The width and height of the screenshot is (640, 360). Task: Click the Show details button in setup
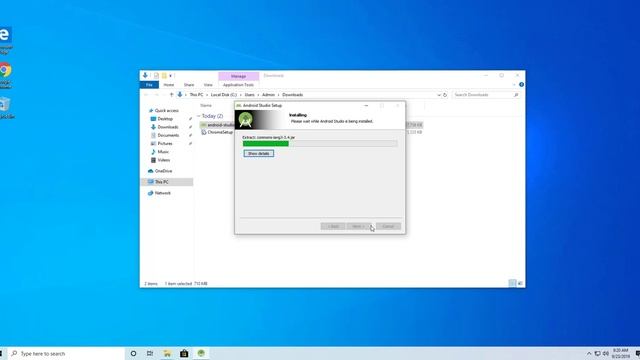pos(259,153)
